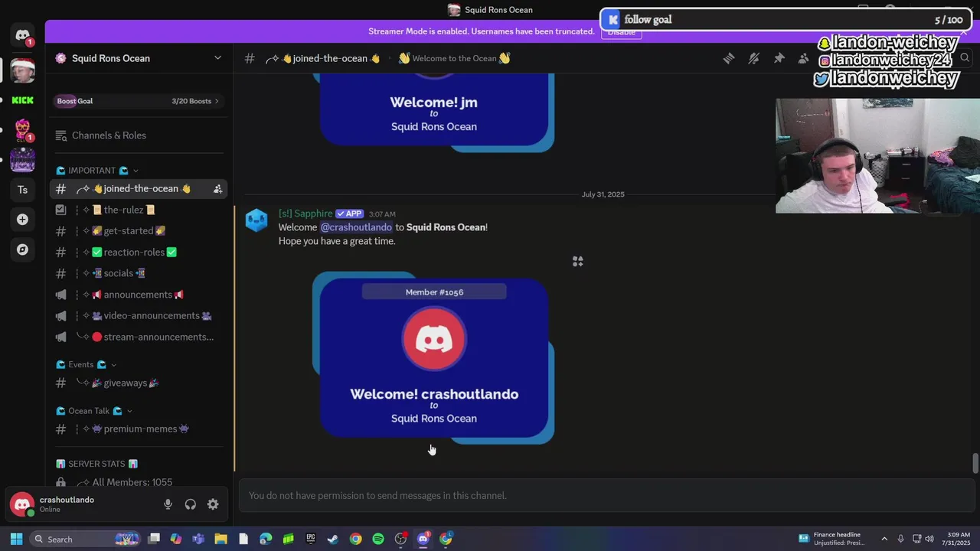Open OBS Studio from taskbar

coord(400,539)
